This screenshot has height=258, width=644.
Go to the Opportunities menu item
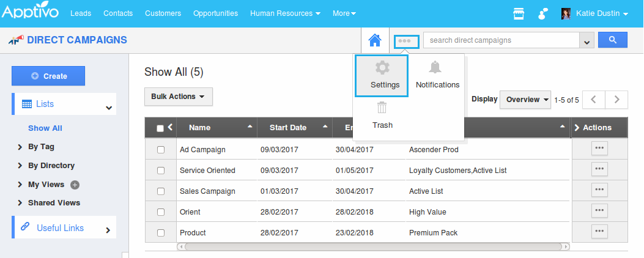click(215, 13)
